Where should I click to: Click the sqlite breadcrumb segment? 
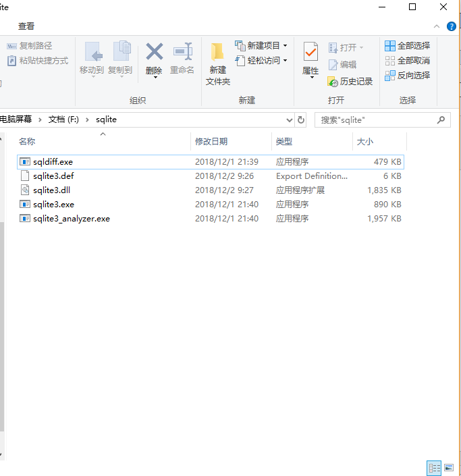(106, 120)
